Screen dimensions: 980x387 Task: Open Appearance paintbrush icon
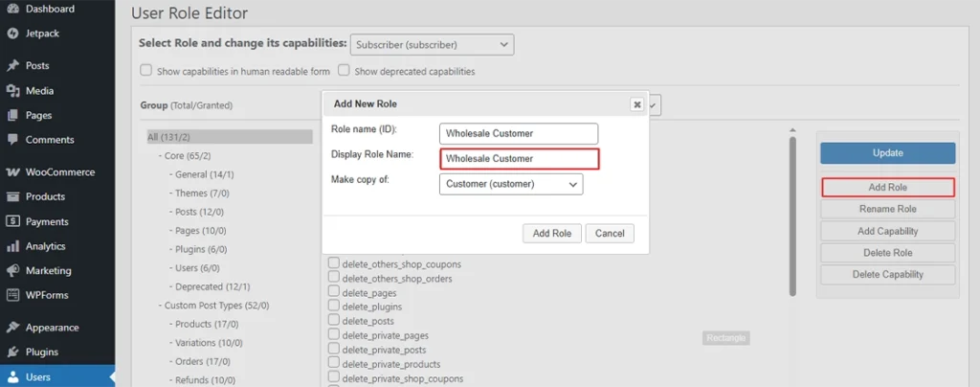click(12, 327)
